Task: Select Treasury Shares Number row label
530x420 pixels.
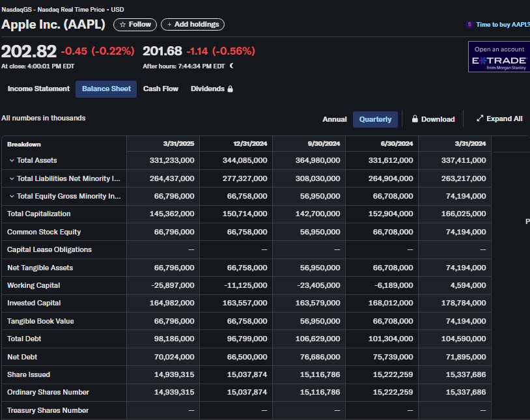Action: tap(48, 410)
